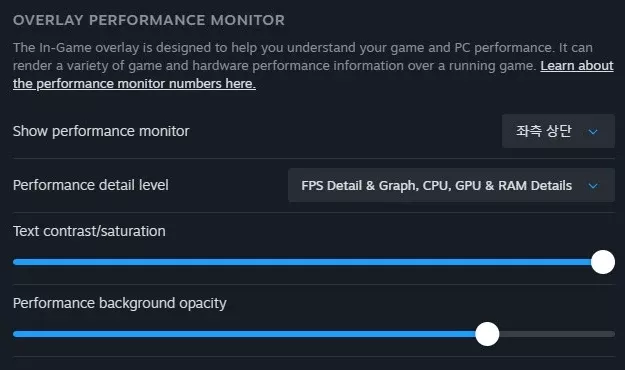
Task: Click the 'Performance detail level' label
Action: pyautogui.click(x=91, y=185)
